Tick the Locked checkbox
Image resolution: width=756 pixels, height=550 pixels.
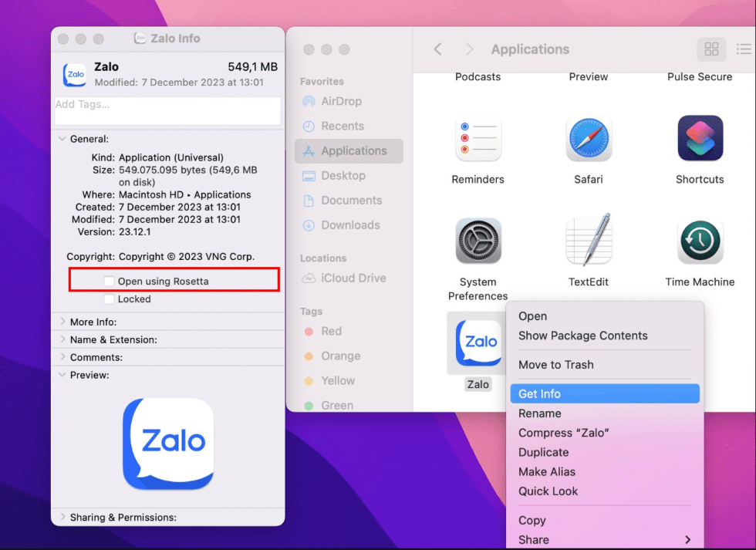point(110,299)
